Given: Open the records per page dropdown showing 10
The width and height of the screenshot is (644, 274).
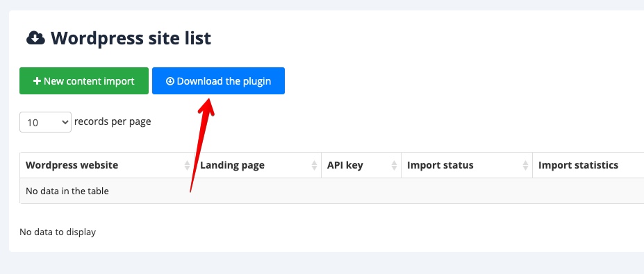Looking at the screenshot, I should tap(46, 122).
